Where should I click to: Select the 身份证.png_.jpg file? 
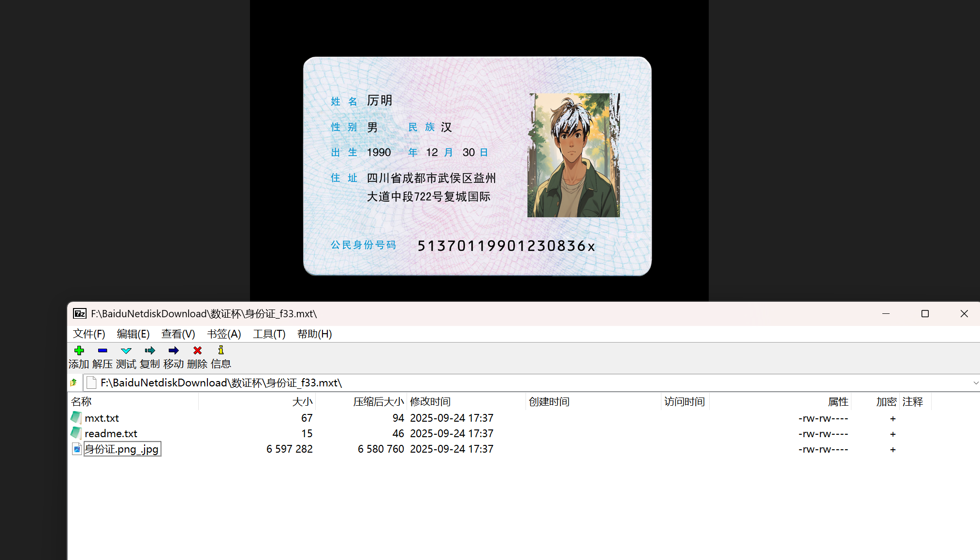tap(122, 449)
